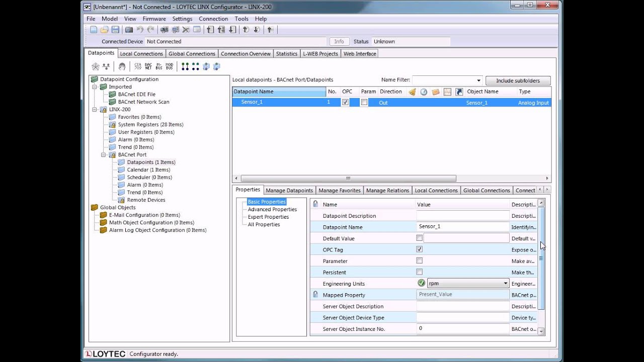The height and width of the screenshot is (362, 644).
Task: Select Remote Devices under BACnet Port
Action: pyautogui.click(x=146, y=200)
